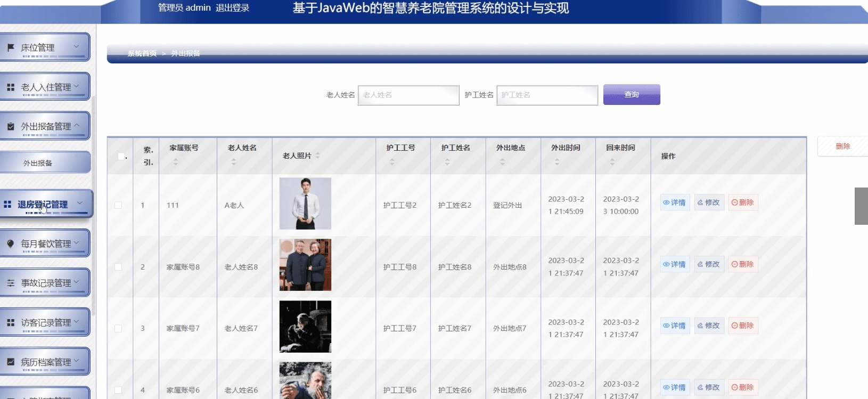Open the photo thumbnail of A老人
This screenshot has height=399, width=868.
click(x=305, y=203)
